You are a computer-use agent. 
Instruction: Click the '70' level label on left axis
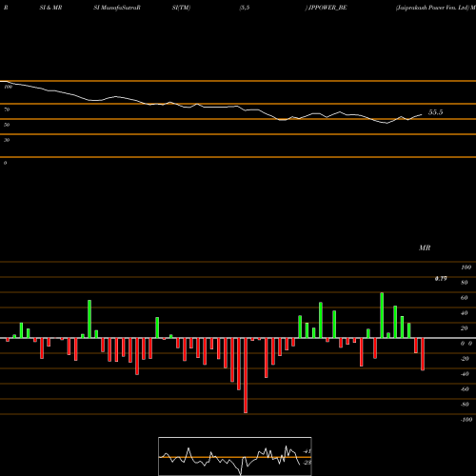click(x=7, y=109)
